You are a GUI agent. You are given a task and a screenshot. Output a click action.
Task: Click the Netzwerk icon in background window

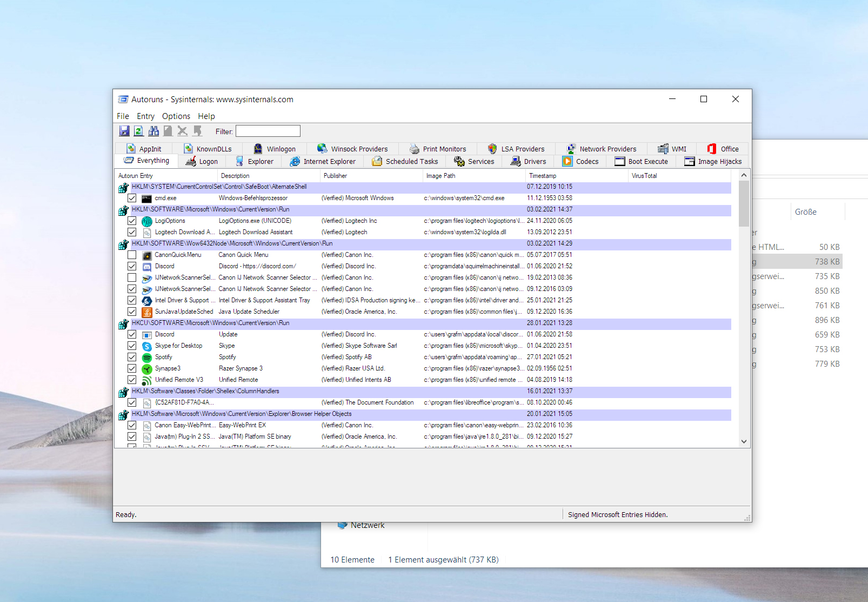click(x=342, y=525)
